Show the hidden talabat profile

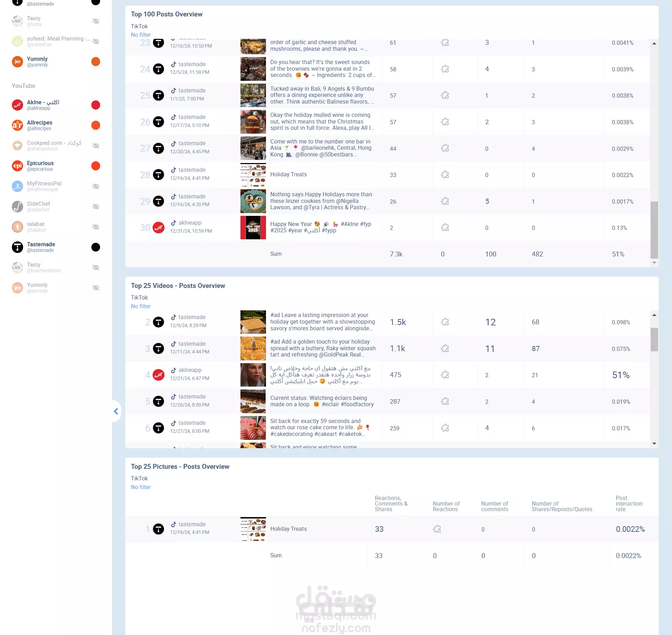(96, 227)
